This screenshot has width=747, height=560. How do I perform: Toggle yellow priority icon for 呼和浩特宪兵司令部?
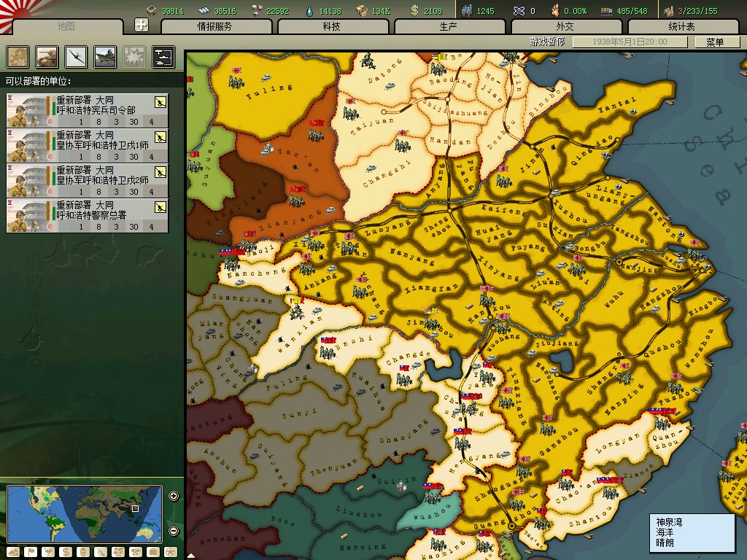click(x=160, y=101)
